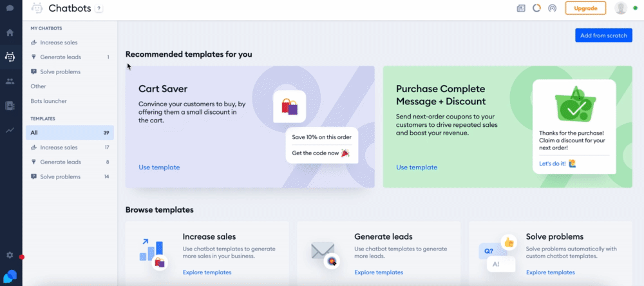The image size is (644, 286).
Task: Select the Chatbots robot icon in sidebar
Action: (x=10, y=57)
